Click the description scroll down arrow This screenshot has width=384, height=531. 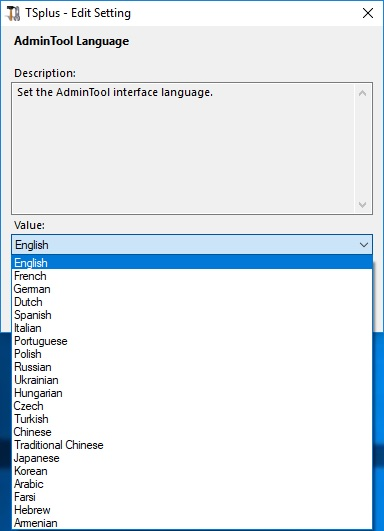362,205
